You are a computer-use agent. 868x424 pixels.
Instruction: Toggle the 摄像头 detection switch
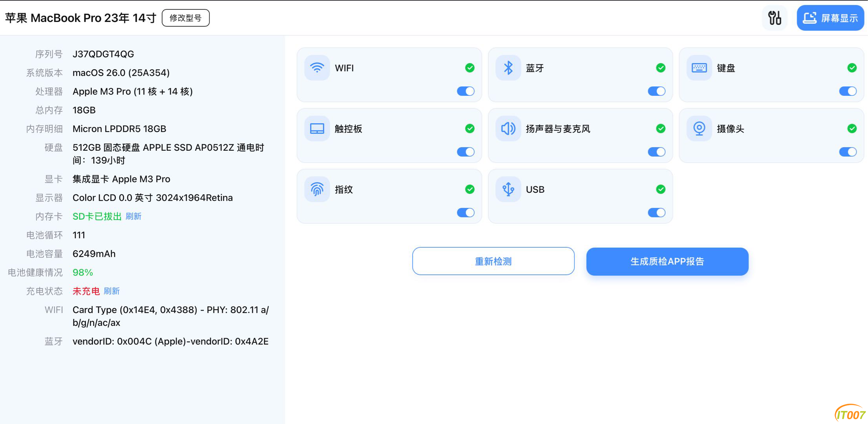[x=848, y=152]
